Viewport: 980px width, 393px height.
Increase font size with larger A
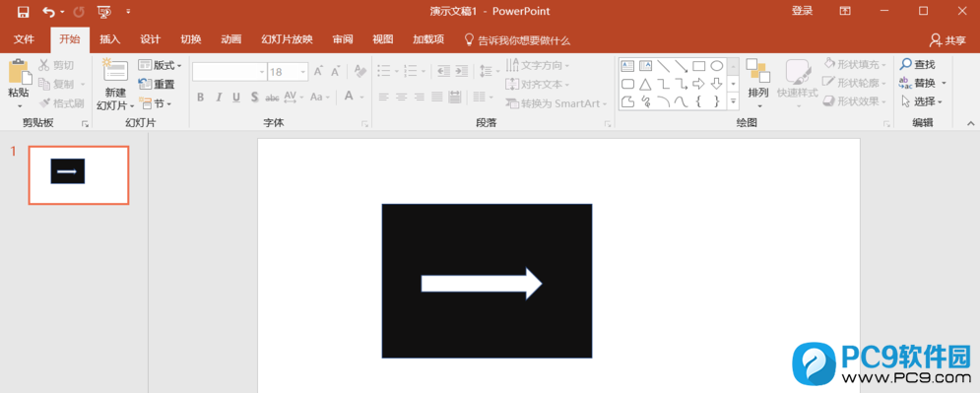click(318, 71)
